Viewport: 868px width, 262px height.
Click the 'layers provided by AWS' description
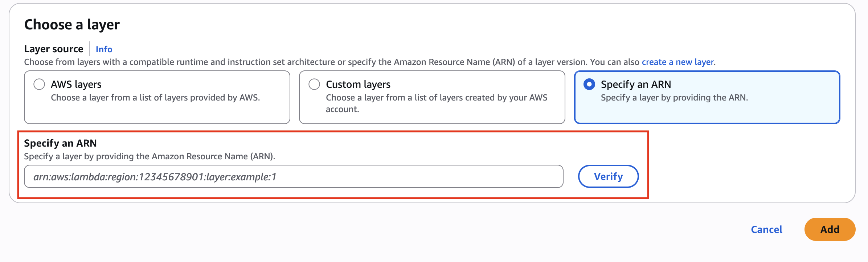click(155, 98)
